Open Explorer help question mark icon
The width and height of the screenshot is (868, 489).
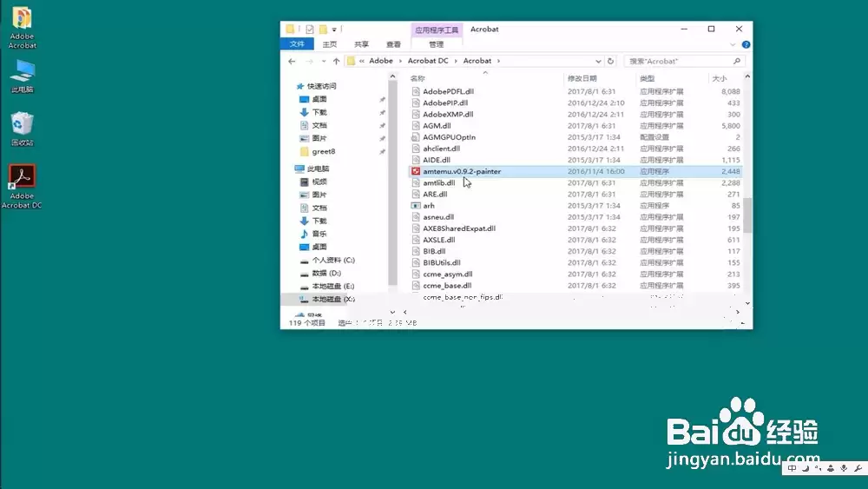click(x=746, y=44)
